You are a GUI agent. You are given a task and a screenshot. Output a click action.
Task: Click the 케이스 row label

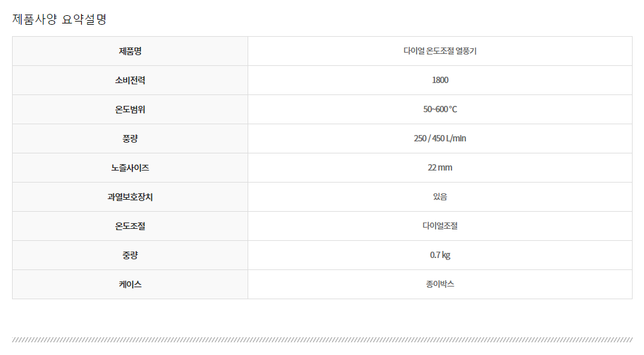tap(130, 285)
